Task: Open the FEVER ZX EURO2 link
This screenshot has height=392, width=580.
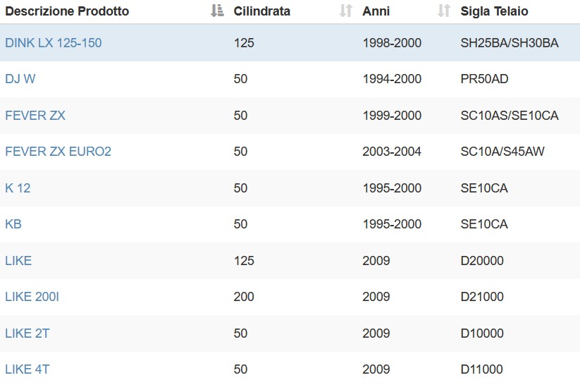Action: [x=58, y=152]
